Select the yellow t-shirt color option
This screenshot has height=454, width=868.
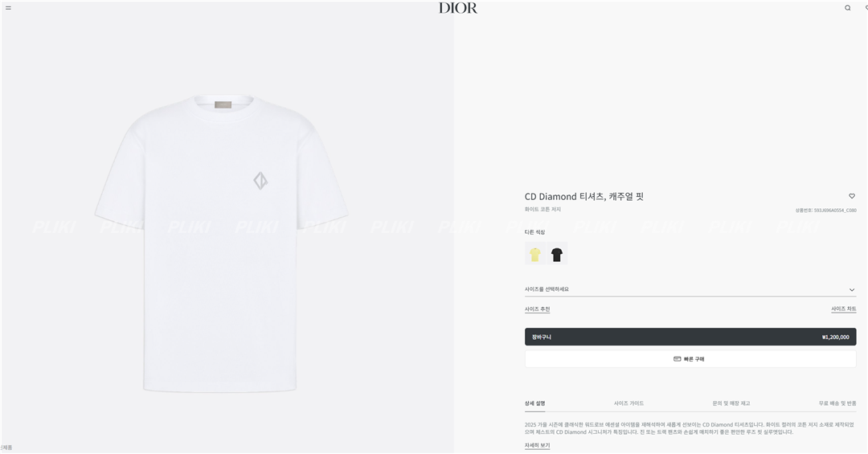click(x=534, y=254)
